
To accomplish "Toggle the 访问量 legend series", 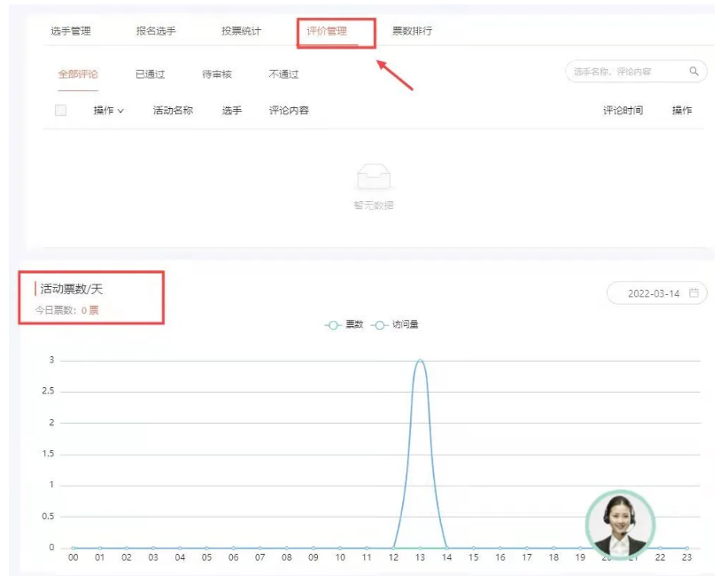I will (x=395, y=324).
